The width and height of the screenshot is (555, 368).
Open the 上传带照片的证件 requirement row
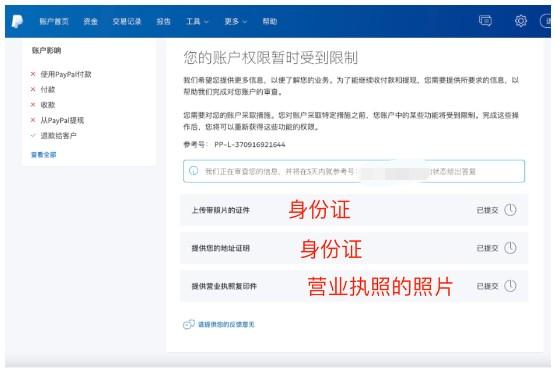(354, 210)
